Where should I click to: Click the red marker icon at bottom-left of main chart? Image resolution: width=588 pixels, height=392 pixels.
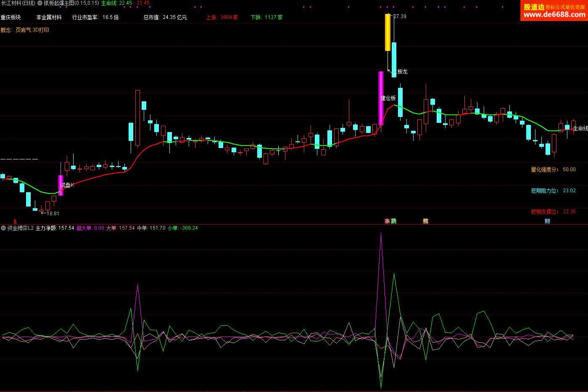pos(15,221)
